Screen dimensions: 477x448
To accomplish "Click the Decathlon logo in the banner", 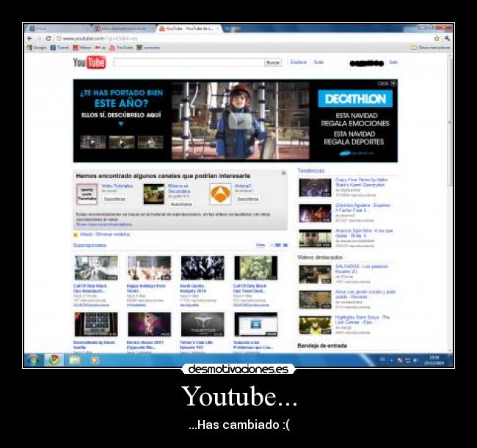I will click(355, 99).
